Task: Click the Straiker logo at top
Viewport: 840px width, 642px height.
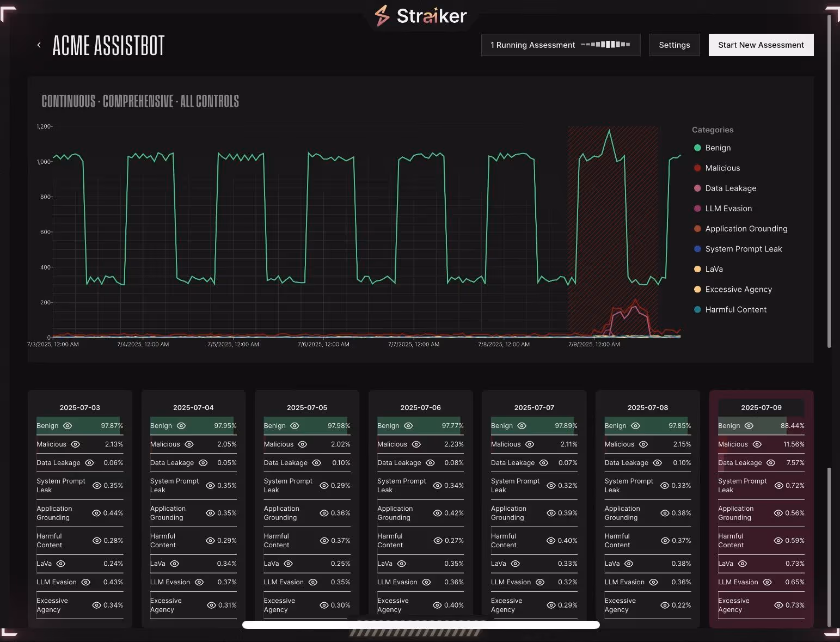Action: tap(421, 16)
